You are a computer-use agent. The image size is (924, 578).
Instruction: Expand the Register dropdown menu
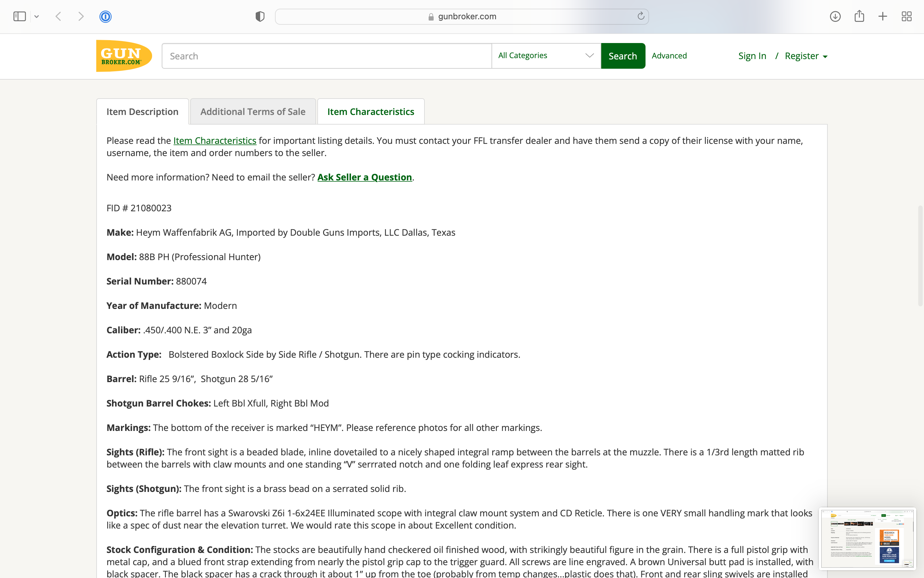(x=806, y=56)
